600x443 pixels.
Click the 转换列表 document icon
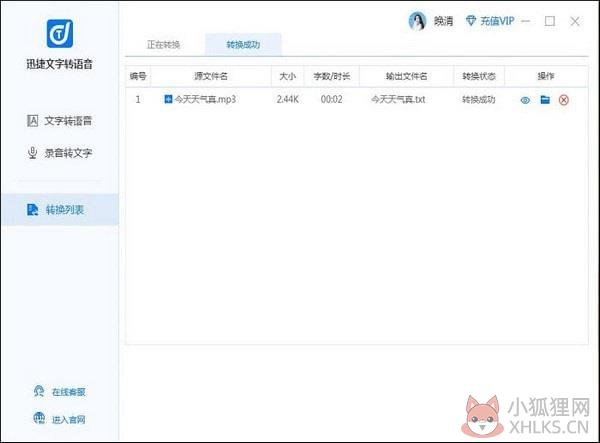click(33, 210)
